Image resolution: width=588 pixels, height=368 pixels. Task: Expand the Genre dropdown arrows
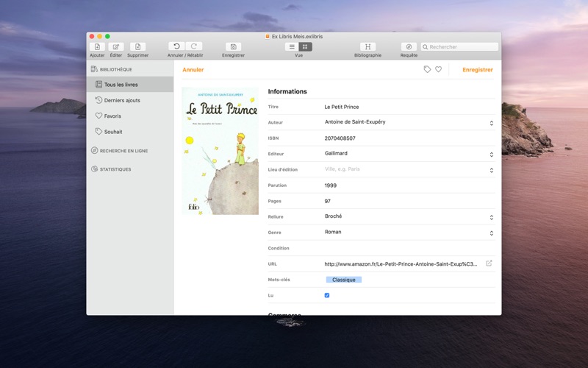pos(491,233)
